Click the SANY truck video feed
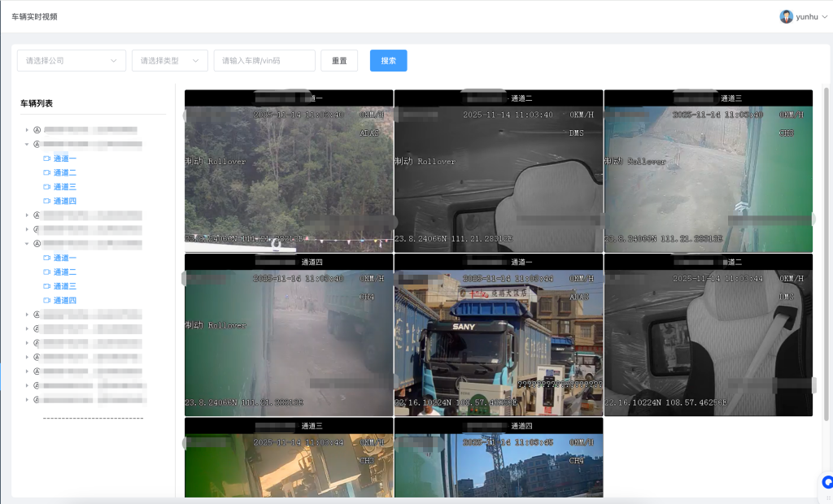 [x=498, y=341]
